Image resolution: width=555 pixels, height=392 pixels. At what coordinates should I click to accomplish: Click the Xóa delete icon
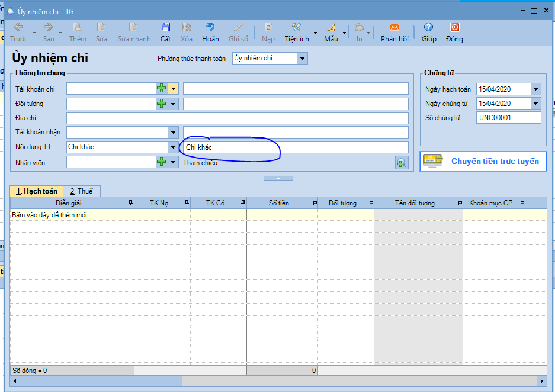[x=187, y=33]
